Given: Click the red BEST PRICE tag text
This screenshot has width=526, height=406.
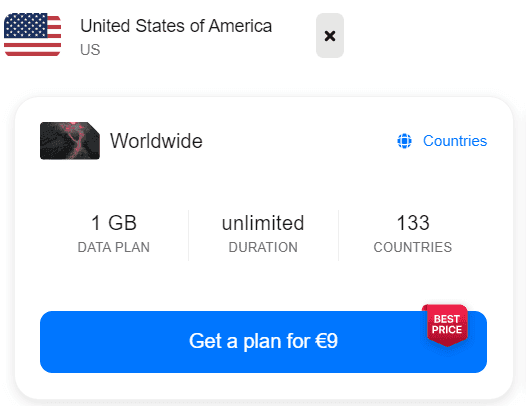Looking at the screenshot, I should (446, 324).
